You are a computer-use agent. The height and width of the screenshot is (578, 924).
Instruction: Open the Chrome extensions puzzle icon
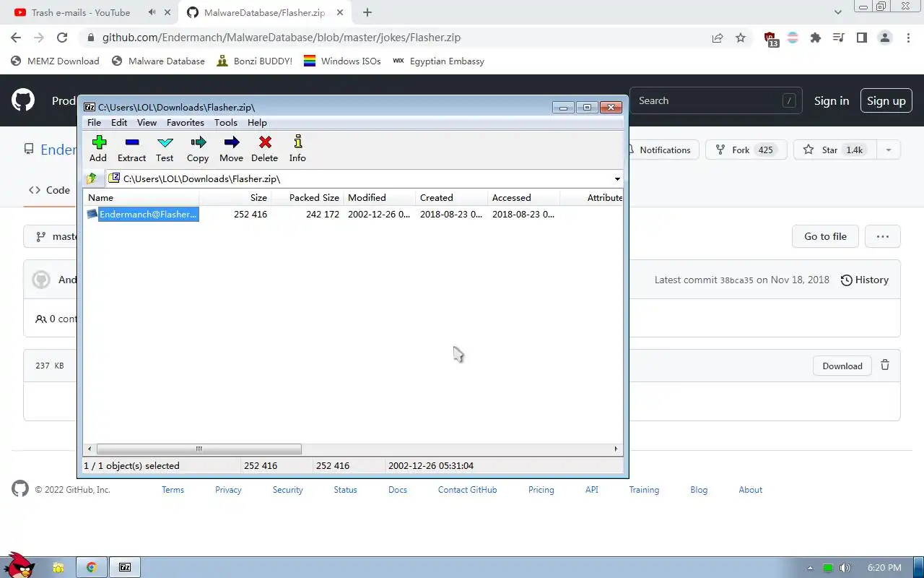[x=816, y=38]
